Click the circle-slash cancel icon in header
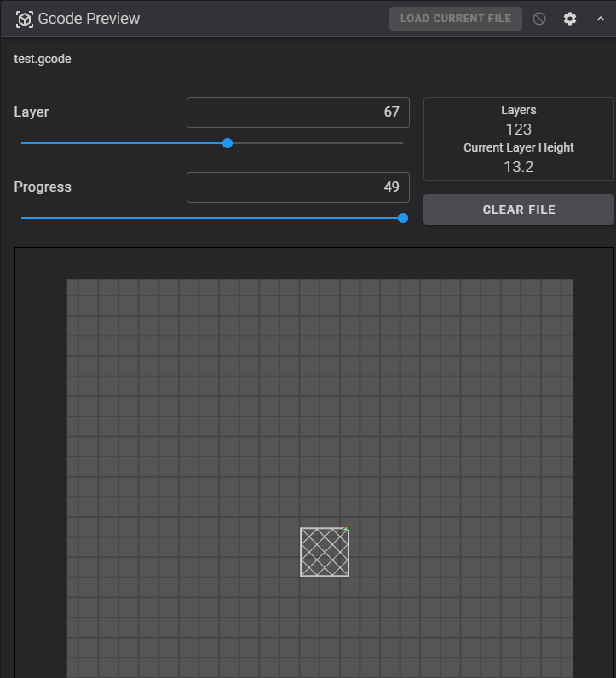The height and width of the screenshot is (678, 616). coord(539,19)
